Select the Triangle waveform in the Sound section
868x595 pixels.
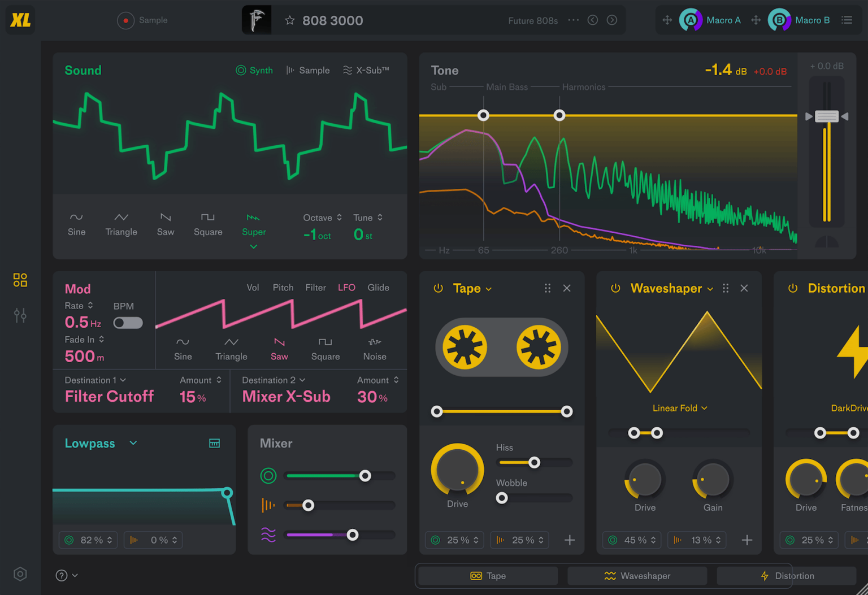[121, 224]
